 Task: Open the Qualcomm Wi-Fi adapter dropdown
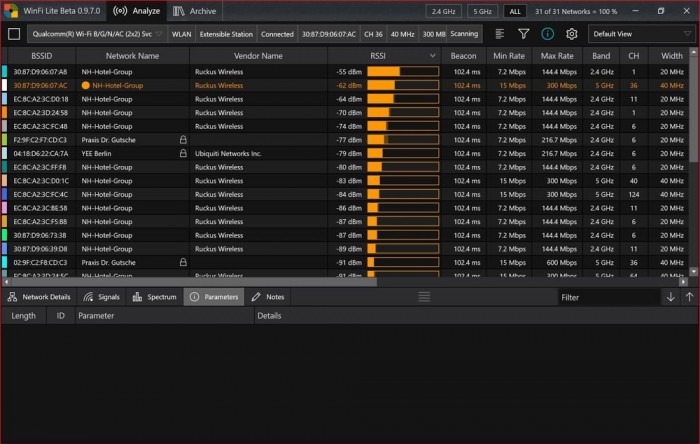97,33
